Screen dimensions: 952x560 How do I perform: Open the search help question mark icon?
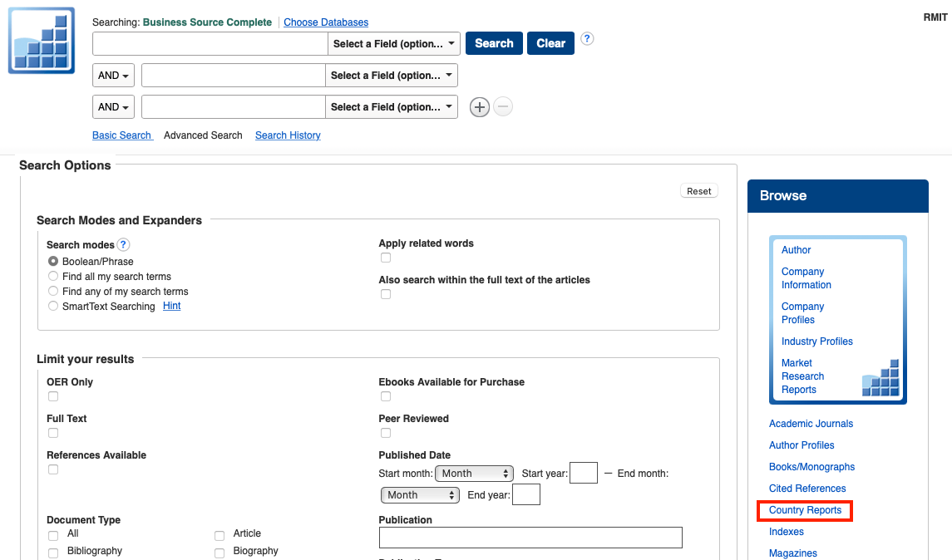587,39
